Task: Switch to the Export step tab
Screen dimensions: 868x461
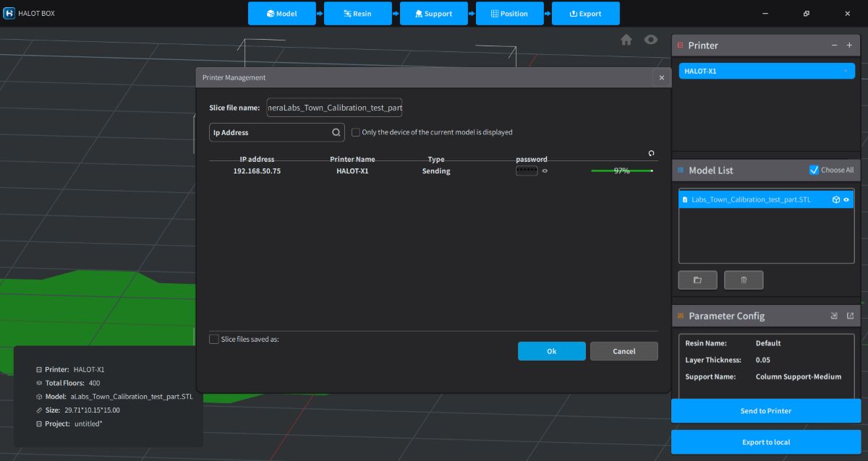Action: (x=586, y=13)
